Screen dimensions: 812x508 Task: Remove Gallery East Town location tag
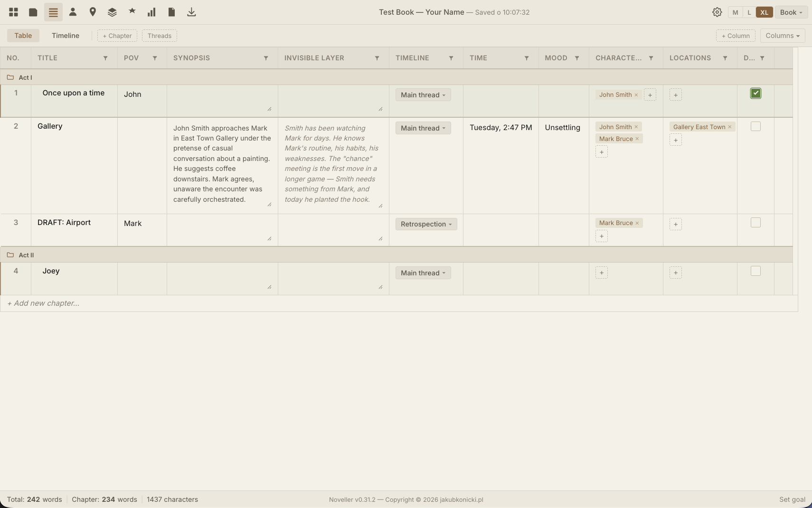point(730,127)
